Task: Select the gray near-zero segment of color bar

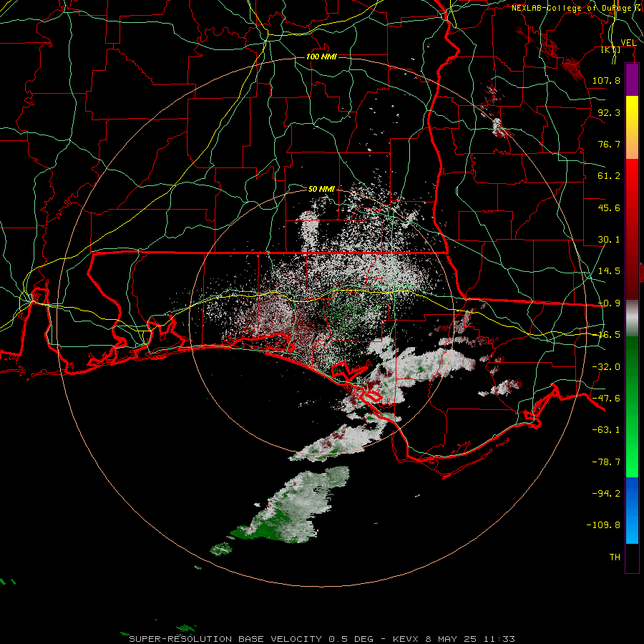Action: pos(632,318)
